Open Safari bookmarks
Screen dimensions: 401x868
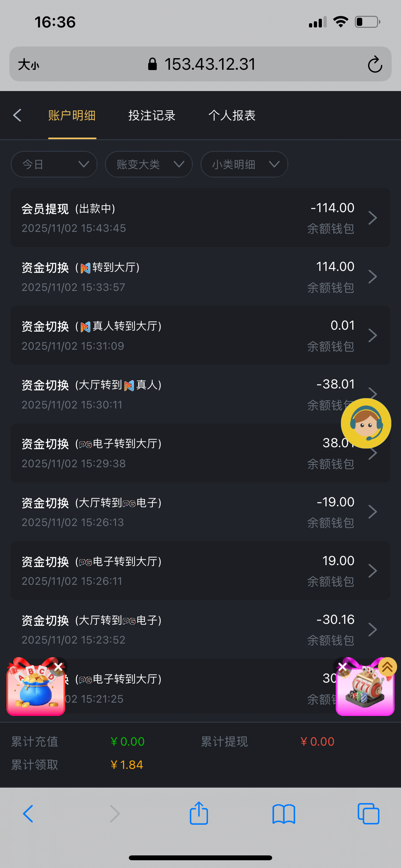tap(284, 814)
